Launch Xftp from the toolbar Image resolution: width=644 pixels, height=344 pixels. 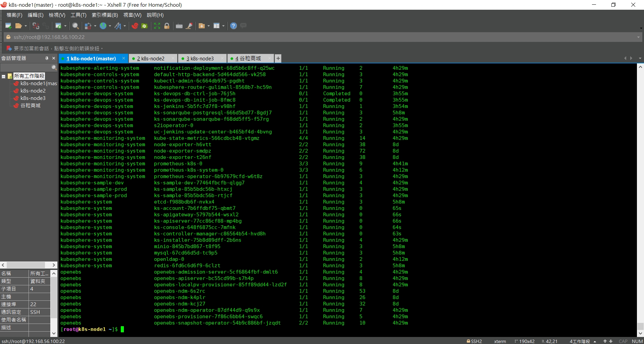144,26
